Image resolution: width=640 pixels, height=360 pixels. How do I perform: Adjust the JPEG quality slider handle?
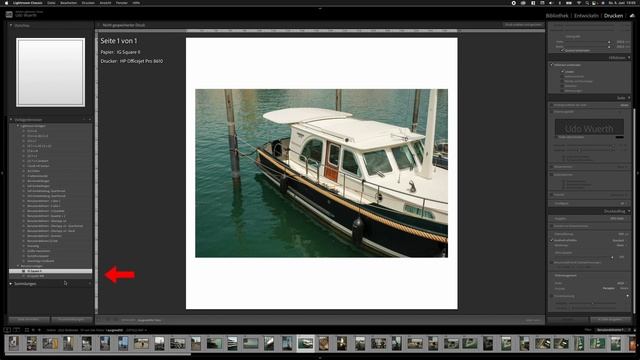[x=611, y=258]
